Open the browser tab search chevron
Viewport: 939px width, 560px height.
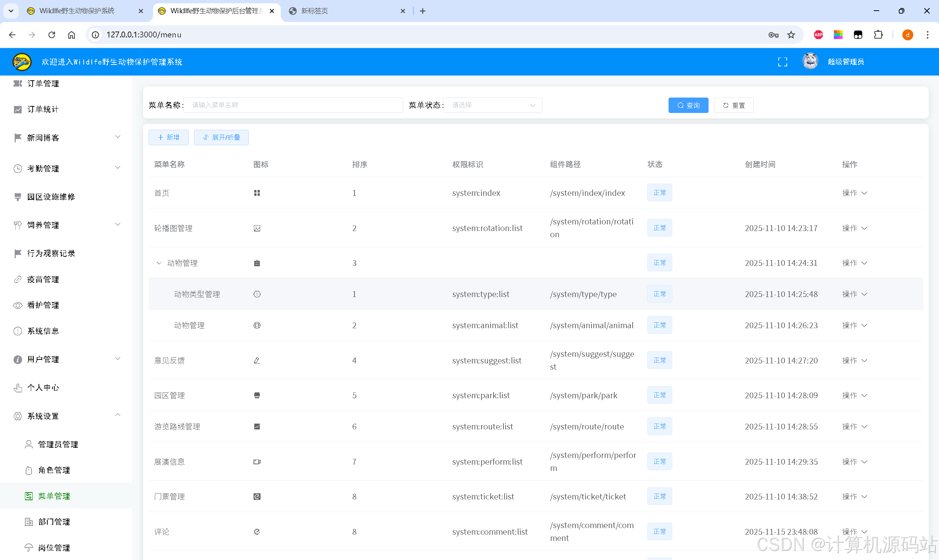click(x=11, y=11)
